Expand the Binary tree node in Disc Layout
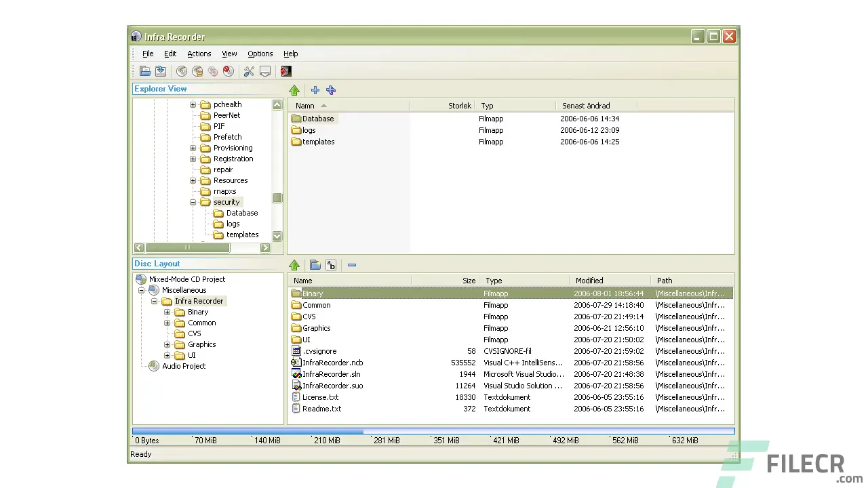This screenshot has height=488, width=868. [167, 312]
